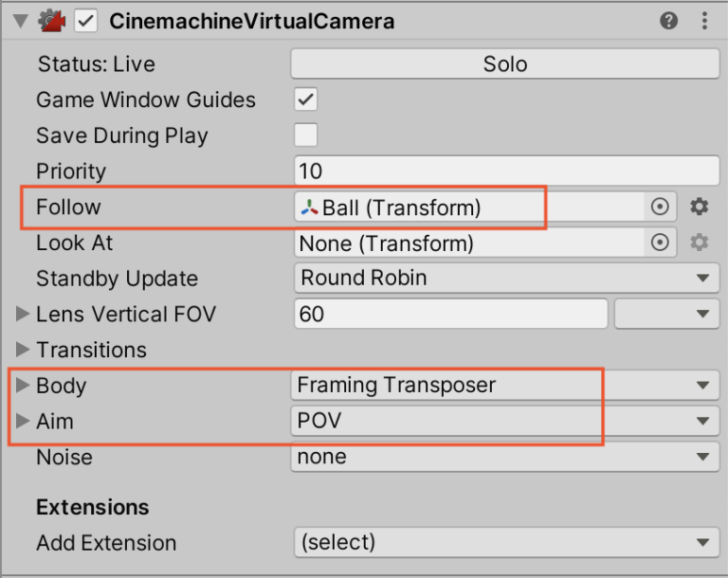The width and height of the screenshot is (728, 578).
Task: Expand the Transitions section
Action: (23, 350)
